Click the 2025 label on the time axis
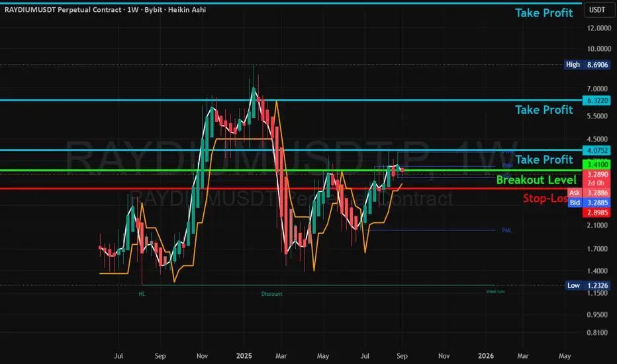 pyautogui.click(x=244, y=356)
